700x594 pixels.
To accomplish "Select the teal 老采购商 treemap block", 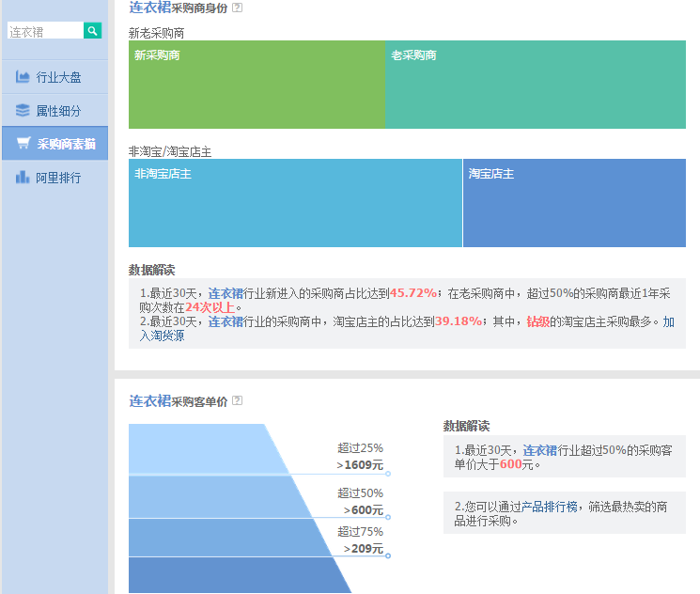I will pyautogui.click(x=535, y=85).
